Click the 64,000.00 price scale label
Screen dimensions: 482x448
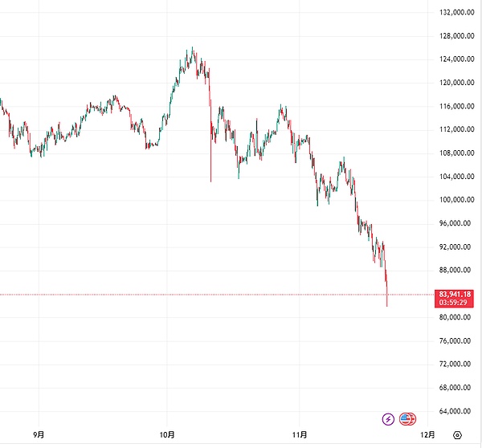coord(455,411)
